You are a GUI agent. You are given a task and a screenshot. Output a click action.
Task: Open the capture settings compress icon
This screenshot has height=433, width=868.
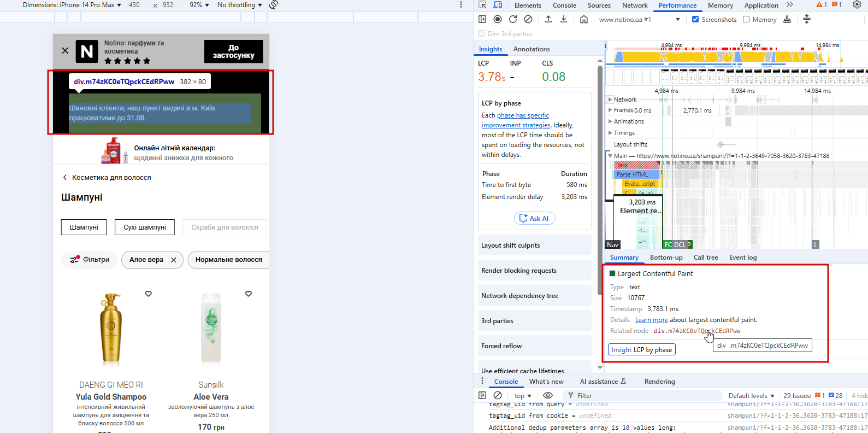point(807,19)
